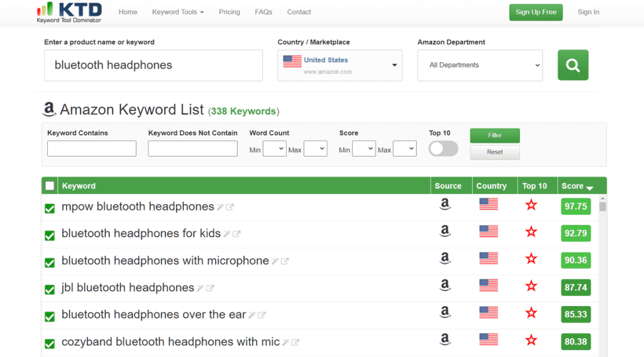Viewport: 644px width, 357px height.
Task: Enable the Top 10 toggle switch
Action: [443, 148]
